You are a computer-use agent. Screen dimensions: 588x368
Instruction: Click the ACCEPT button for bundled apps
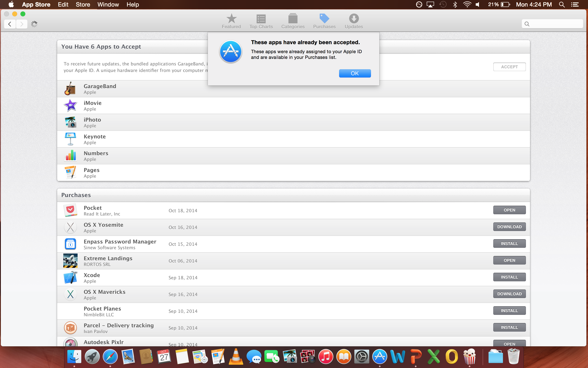coord(509,67)
